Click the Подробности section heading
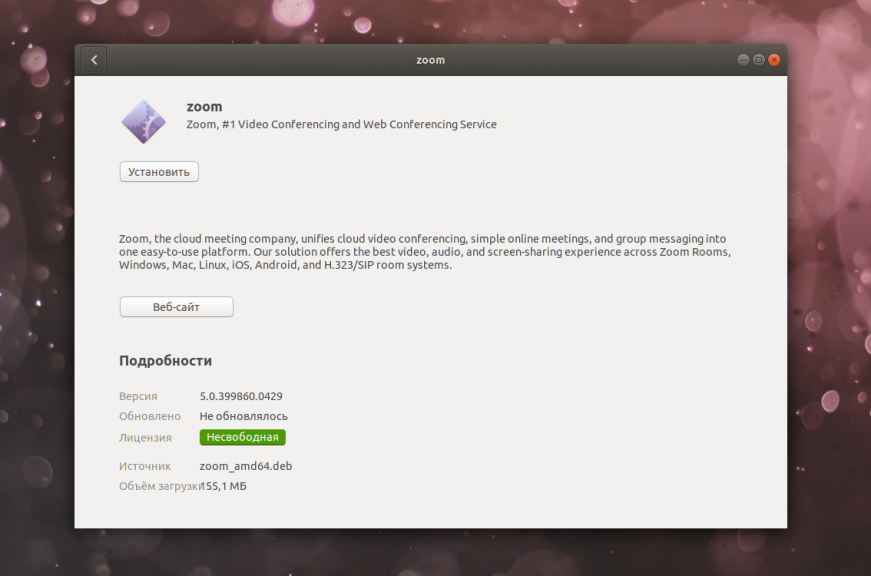Image resolution: width=871 pixels, height=576 pixels. [x=166, y=361]
